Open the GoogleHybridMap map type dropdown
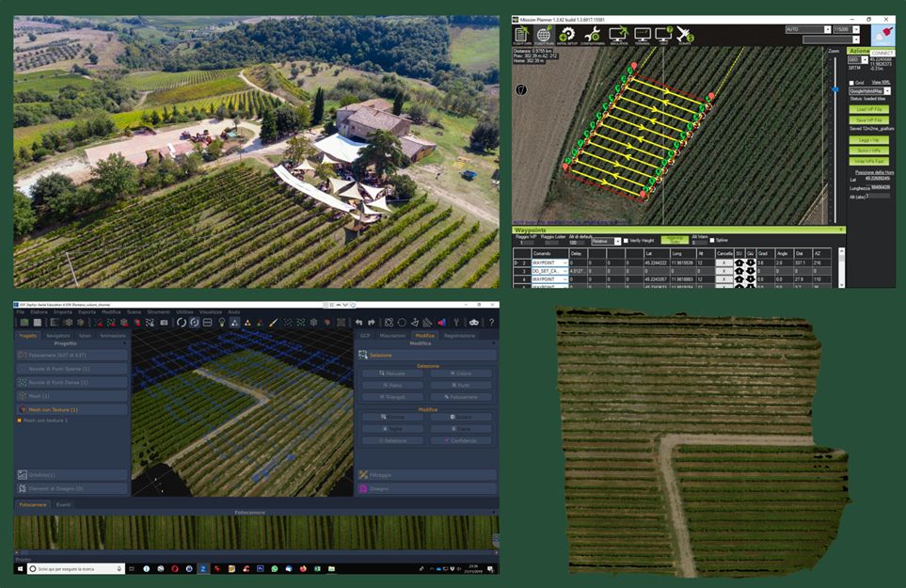Image resolution: width=906 pixels, height=588 pixels. [871, 91]
